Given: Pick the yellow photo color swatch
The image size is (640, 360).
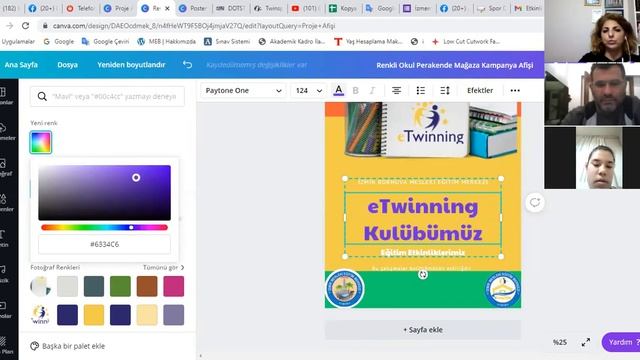Looking at the screenshot, I should (94, 315).
